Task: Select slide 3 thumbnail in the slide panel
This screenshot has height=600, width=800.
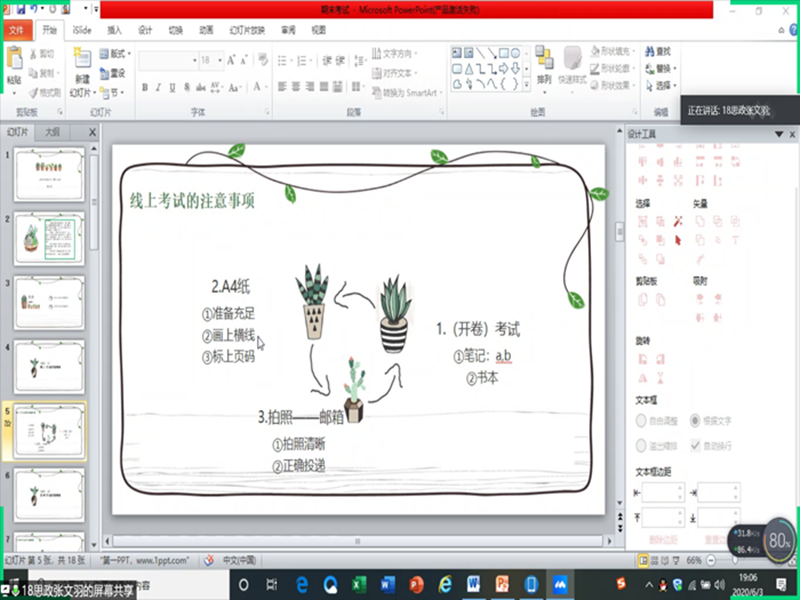Action: [x=49, y=301]
